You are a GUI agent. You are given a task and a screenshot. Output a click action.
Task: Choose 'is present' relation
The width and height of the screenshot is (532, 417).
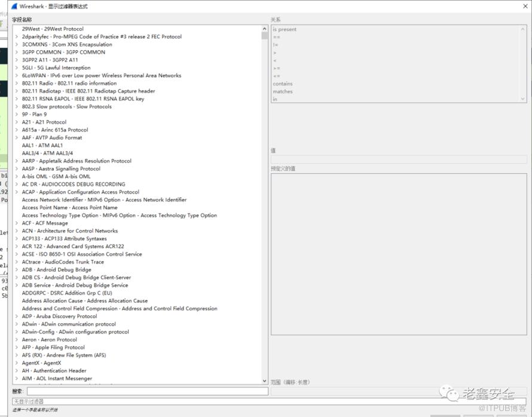point(285,29)
